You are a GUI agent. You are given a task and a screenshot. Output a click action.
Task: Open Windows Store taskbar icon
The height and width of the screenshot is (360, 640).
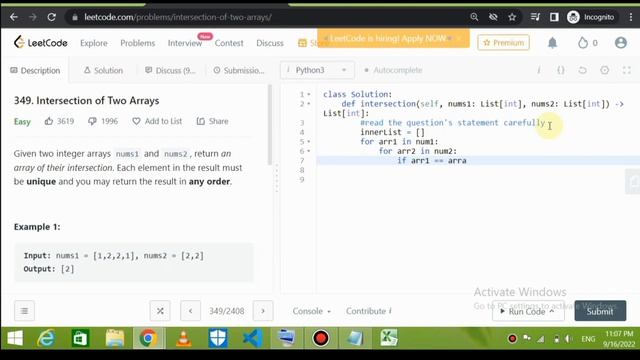pyautogui.click(x=80, y=338)
